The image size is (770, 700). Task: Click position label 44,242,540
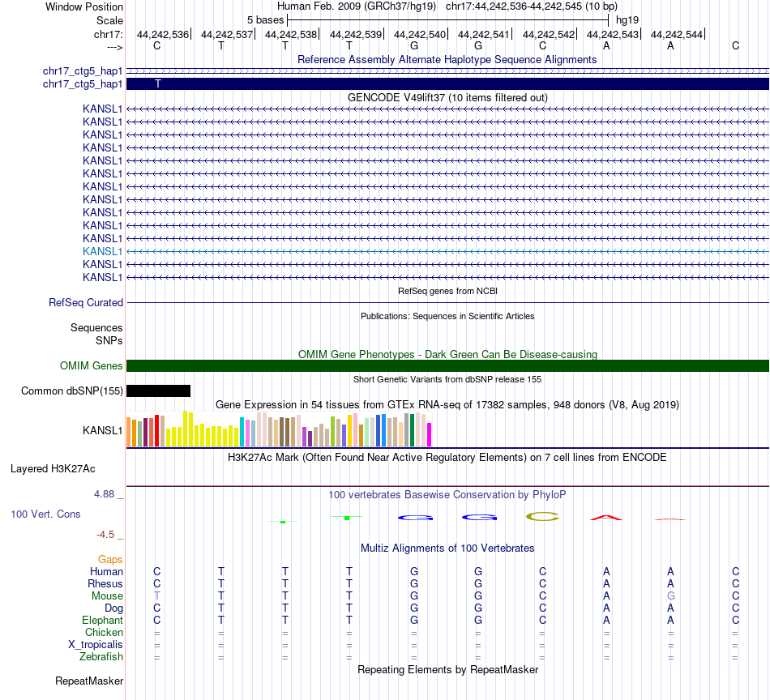pos(420,34)
